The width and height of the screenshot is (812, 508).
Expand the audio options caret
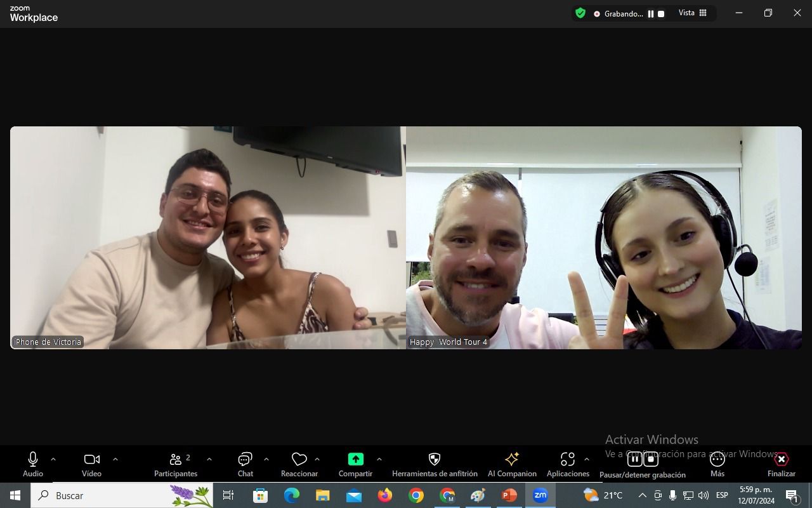tap(53, 459)
